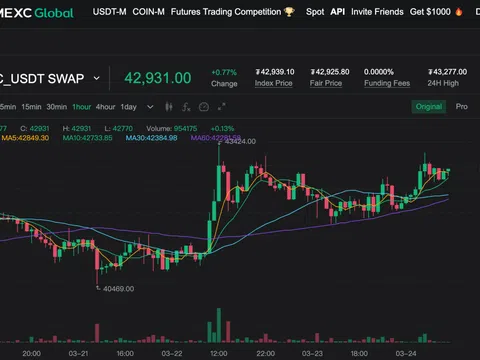Viewport: 480px width, 360px height.
Task: Click the MA30:42384.98 indicator label
Action: (x=151, y=138)
